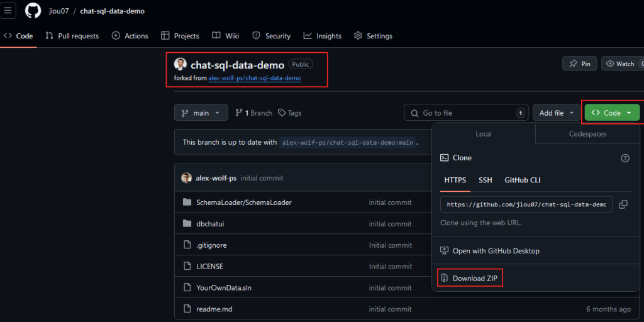
Task: Click '6 months ago' timestamp for readme.md
Action: 608,309
